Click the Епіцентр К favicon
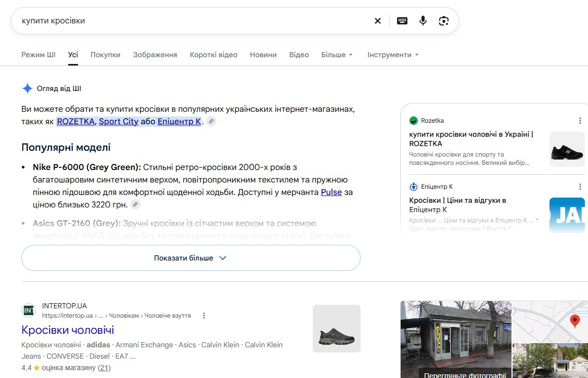 click(413, 187)
